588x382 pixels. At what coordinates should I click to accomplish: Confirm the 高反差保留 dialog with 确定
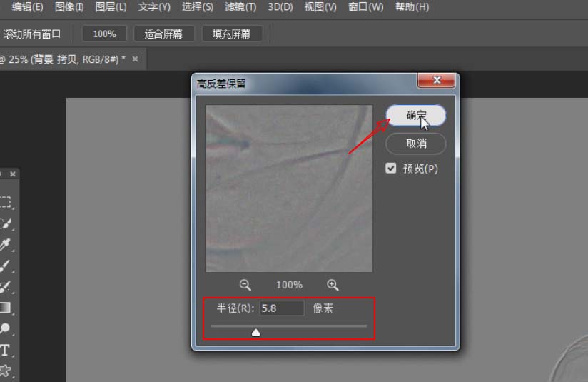[416, 115]
